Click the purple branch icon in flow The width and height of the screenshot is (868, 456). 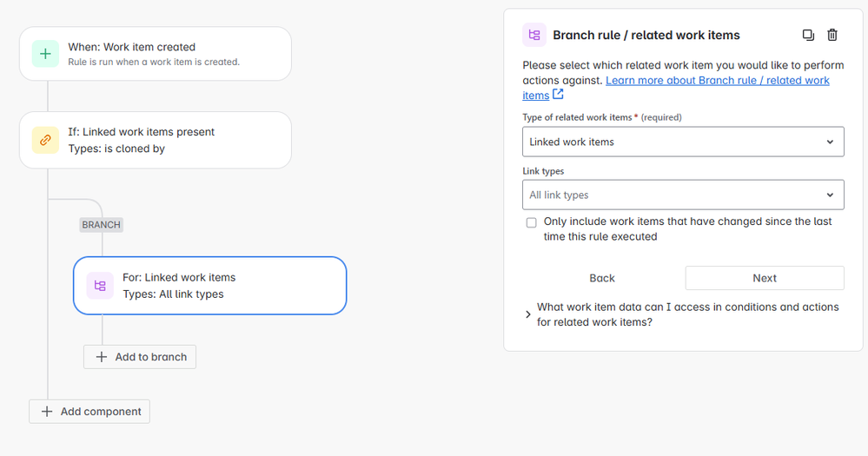(x=100, y=286)
